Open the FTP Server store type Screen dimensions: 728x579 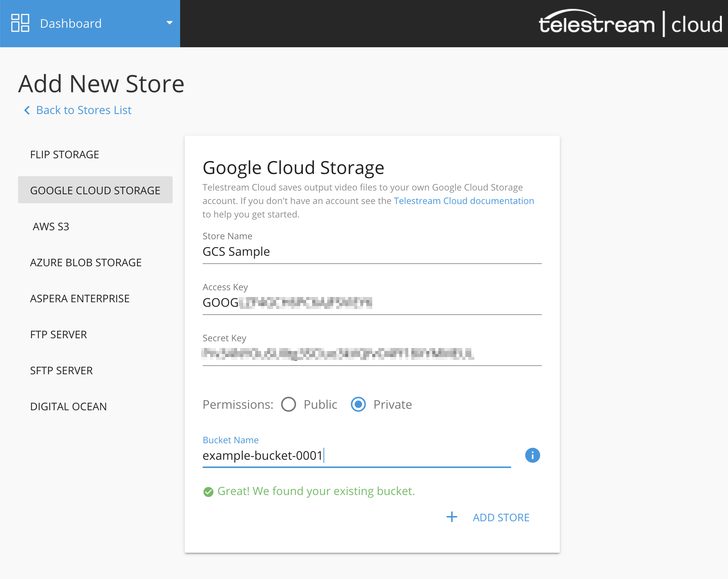coord(59,334)
